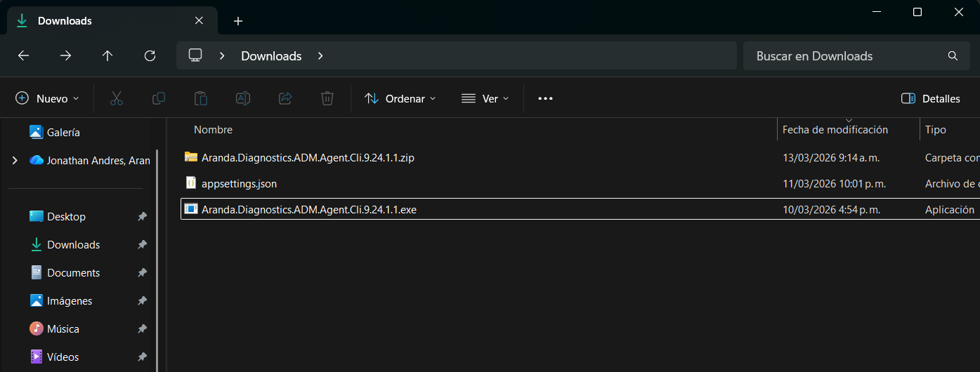Open the Nuevo dropdown menu
The height and width of the screenshot is (372, 980).
point(48,99)
